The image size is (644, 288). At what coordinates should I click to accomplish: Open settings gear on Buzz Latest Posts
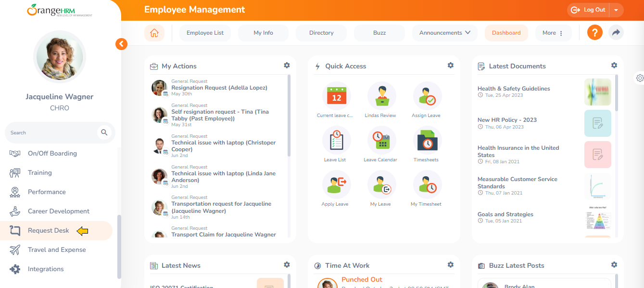coord(614,264)
